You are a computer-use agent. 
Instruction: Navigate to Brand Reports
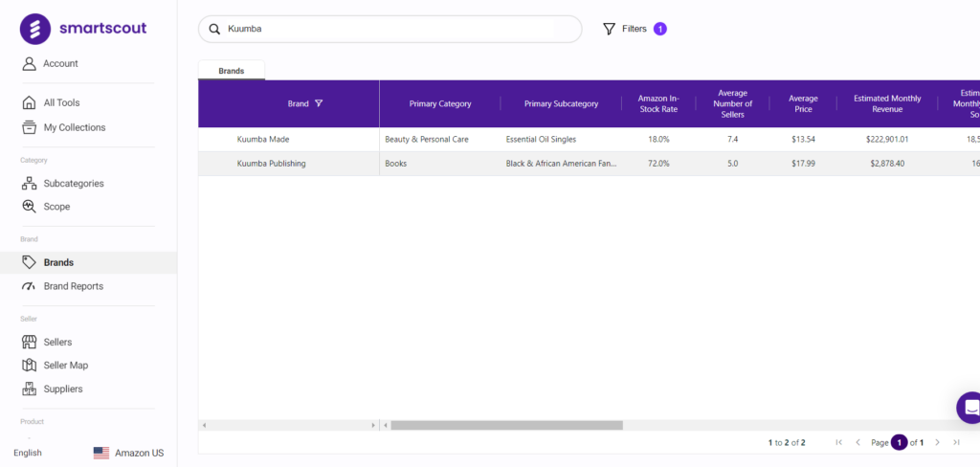click(x=73, y=286)
